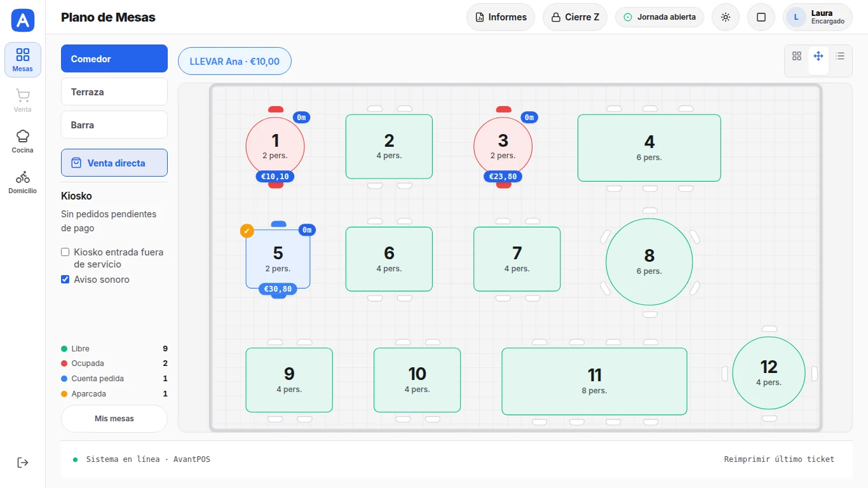The image size is (868, 488).
Task: Click the €23,80 amount on table 3
Action: (x=503, y=177)
